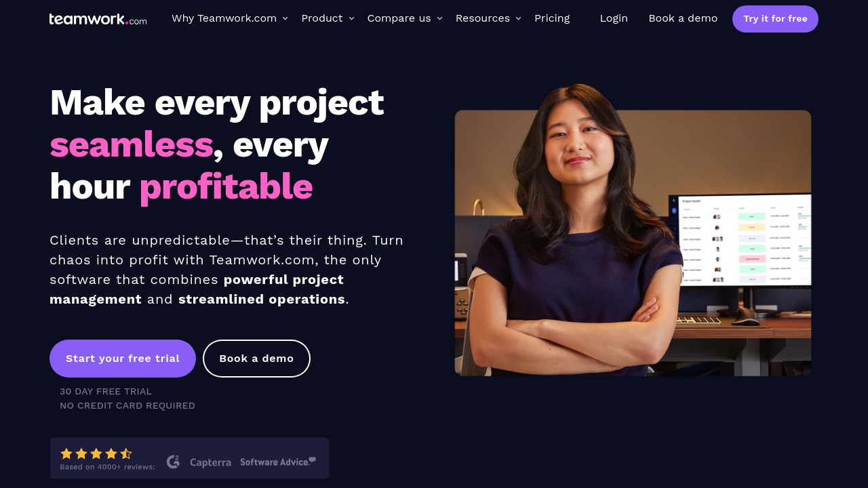Click the five-star rating icons
This screenshot has width=868, height=488.
pos(96,453)
